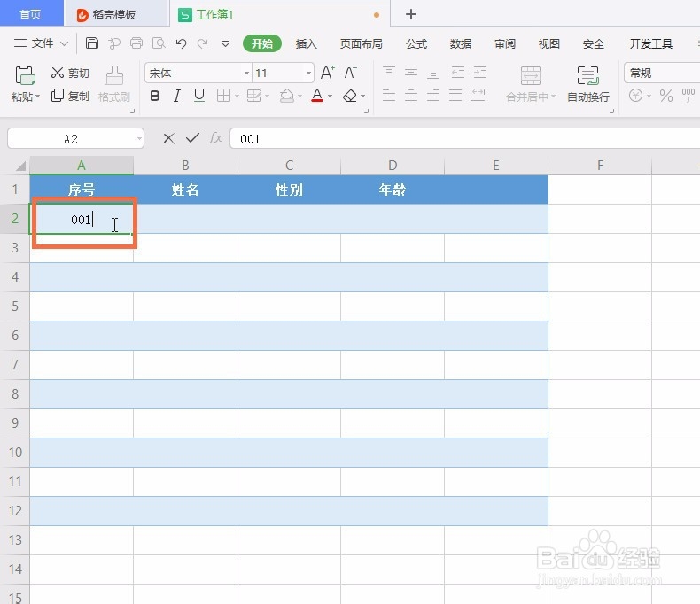
Task: Click the Save icon in quick toolbar
Action: 92,43
